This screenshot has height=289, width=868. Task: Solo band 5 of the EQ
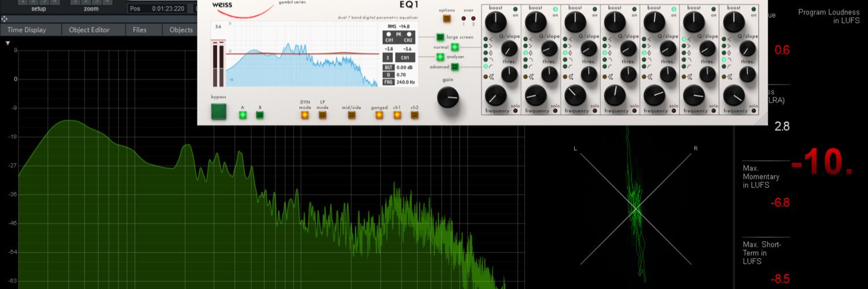(673, 111)
